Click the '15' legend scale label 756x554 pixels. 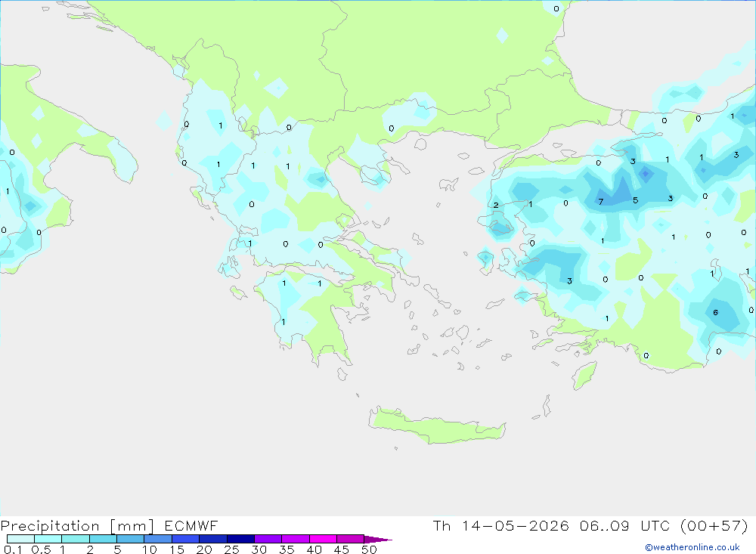pyautogui.click(x=177, y=549)
